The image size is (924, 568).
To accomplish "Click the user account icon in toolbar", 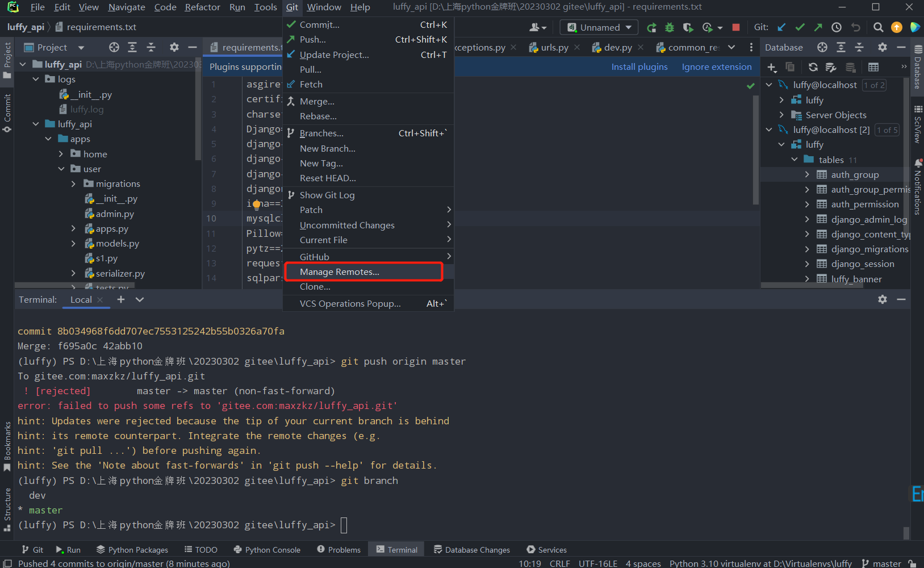I will [538, 27].
